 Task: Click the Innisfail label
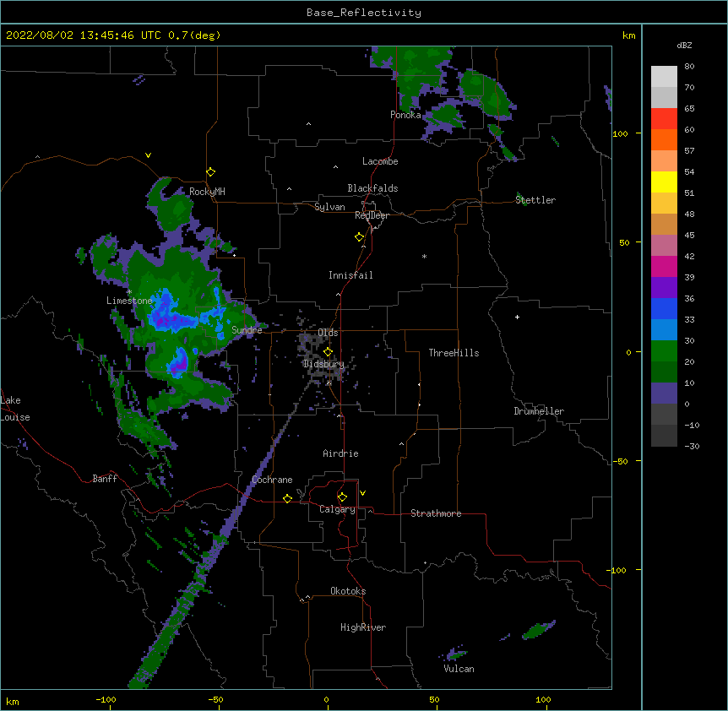[350, 275]
